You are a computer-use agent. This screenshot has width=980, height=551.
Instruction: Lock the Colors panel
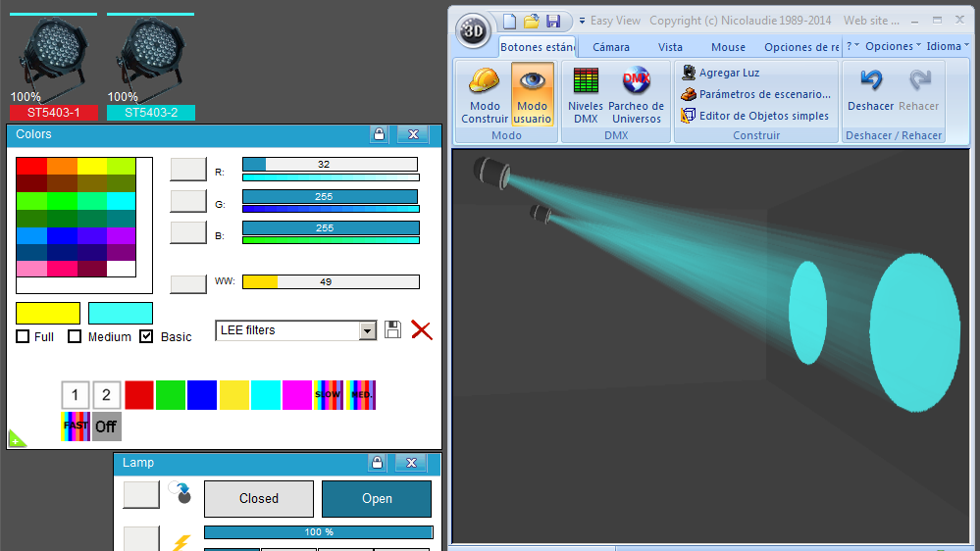click(379, 134)
